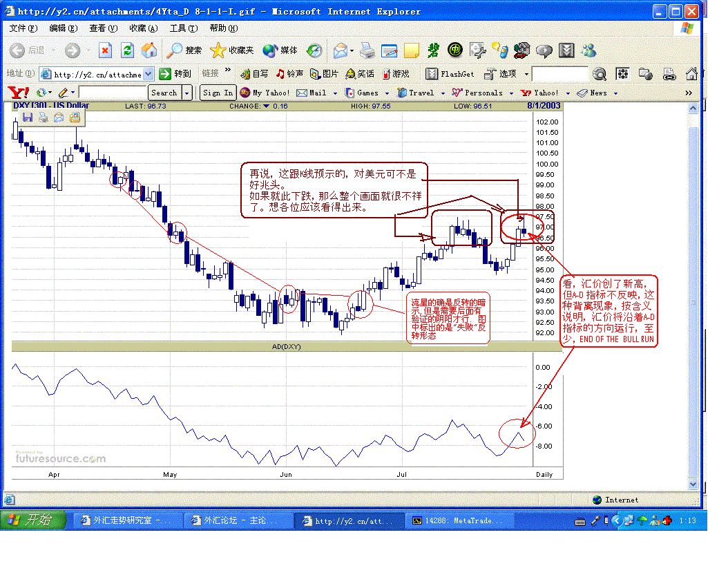Click the Stop loading icon
This screenshot has width=728, height=575.
pos(106,50)
